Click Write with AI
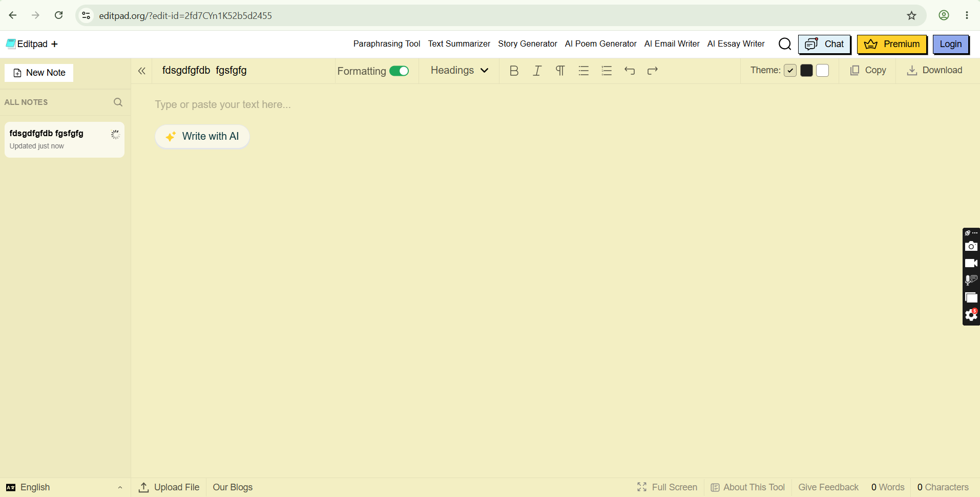Viewport: 980px width, 497px height. pyautogui.click(x=202, y=137)
